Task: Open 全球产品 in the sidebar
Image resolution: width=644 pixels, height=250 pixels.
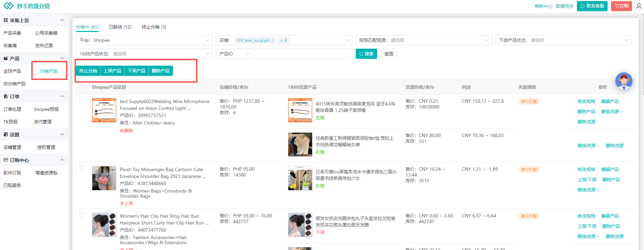Action: (12, 71)
